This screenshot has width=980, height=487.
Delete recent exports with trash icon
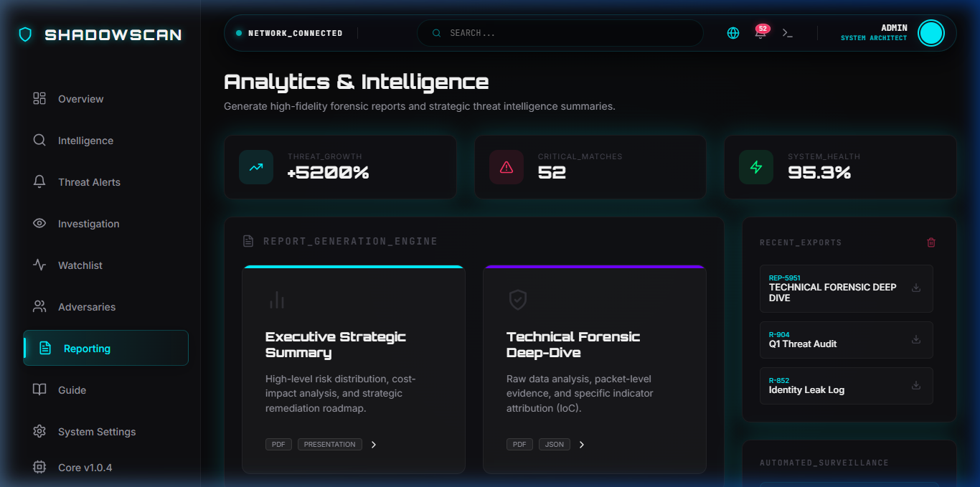[x=931, y=242]
